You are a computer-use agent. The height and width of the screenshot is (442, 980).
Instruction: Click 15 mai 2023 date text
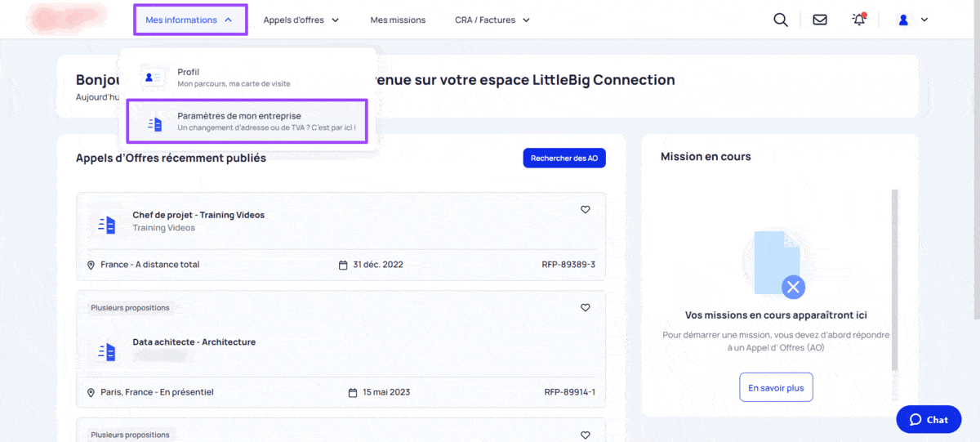pos(386,392)
